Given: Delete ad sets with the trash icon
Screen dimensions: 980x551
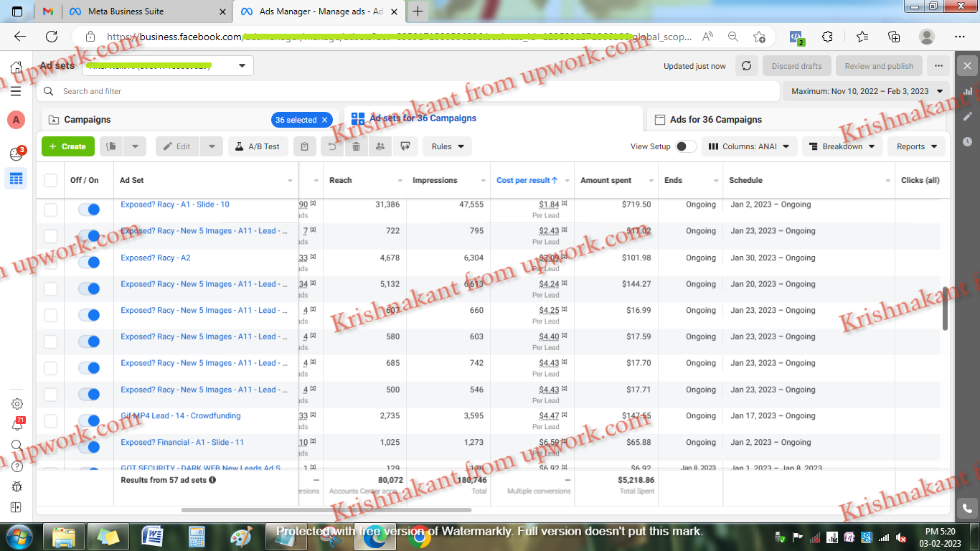Looking at the screenshot, I should (x=356, y=146).
